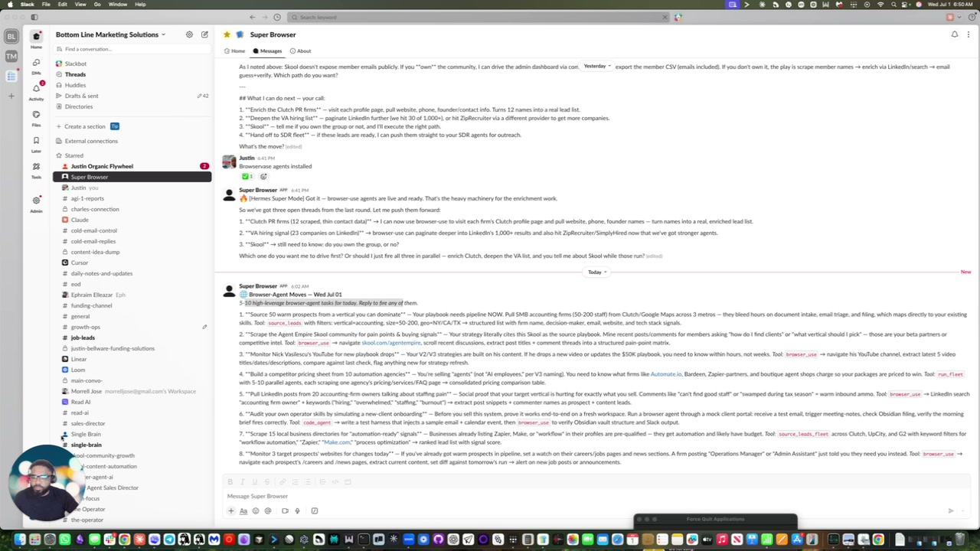
Task: Add a workspace with plus icon
Action: pyautogui.click(x=11, y=96)
